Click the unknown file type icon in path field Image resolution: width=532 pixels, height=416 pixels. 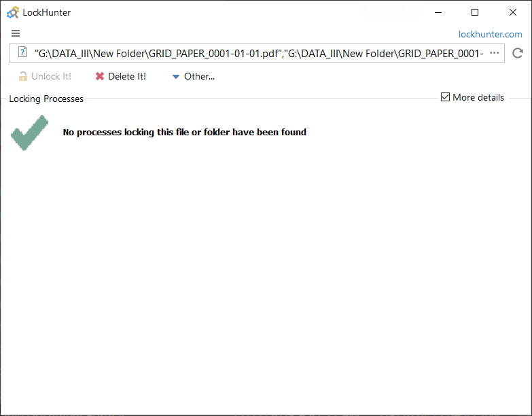pyautogui.click(x=22, y=52)
